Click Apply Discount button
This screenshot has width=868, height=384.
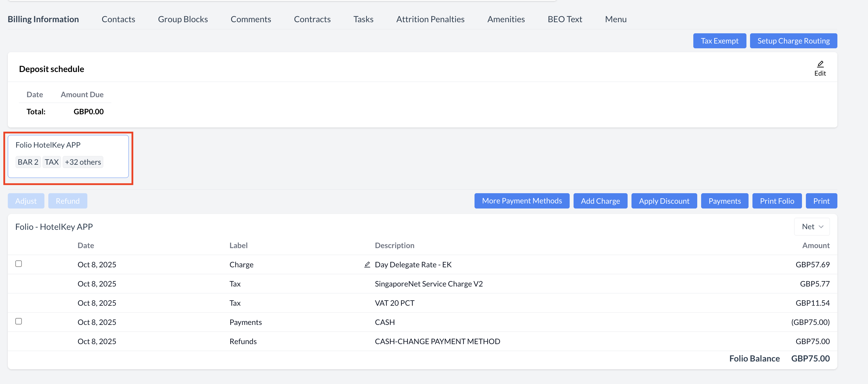tap(664, 201)
